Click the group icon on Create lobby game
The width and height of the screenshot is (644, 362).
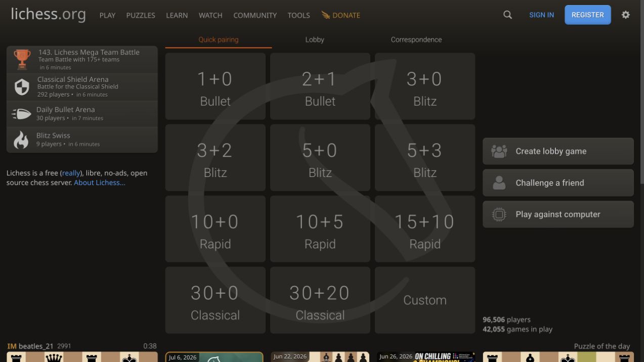499,151
